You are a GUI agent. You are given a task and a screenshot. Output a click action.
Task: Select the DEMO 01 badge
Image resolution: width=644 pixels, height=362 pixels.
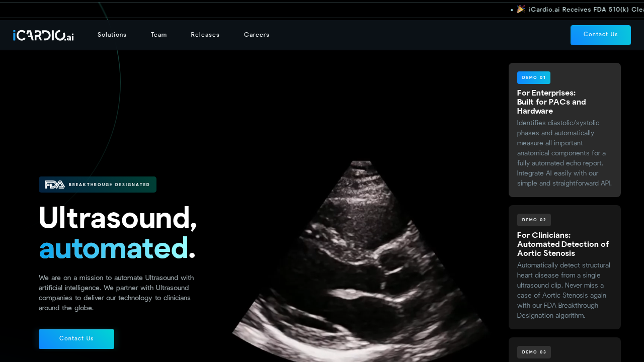coord(533,77)
